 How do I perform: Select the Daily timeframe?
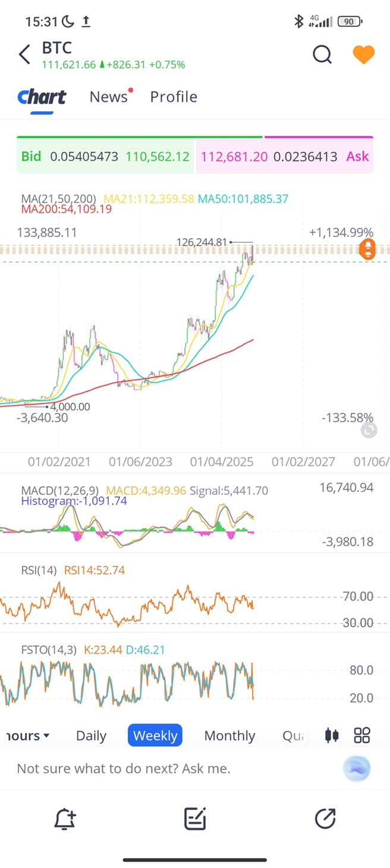pos(91,735)
